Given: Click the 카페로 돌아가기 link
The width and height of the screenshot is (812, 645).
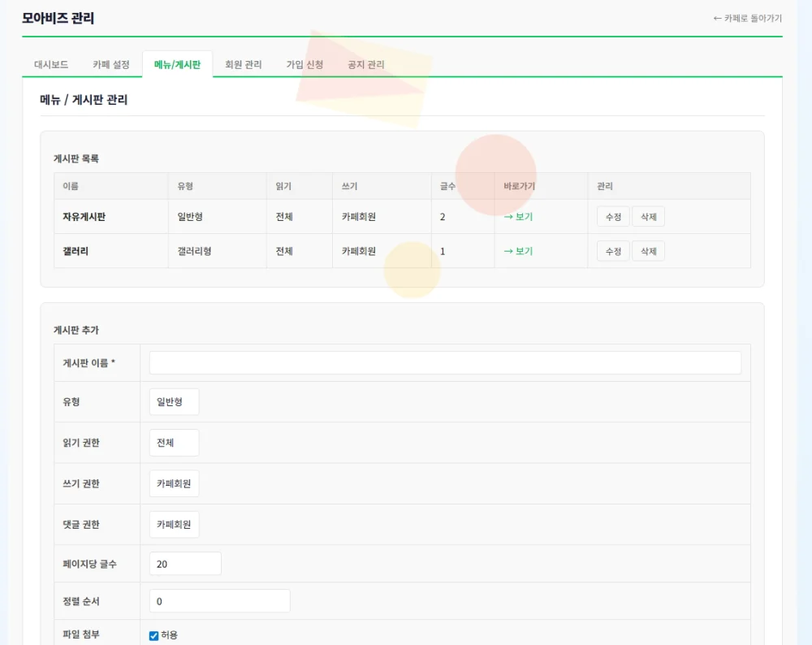Looking at the screenshot, I should coord(747,18).
